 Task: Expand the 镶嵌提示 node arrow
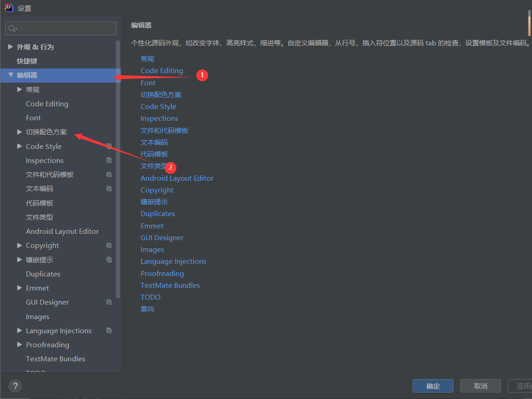(x=20, y=260)
